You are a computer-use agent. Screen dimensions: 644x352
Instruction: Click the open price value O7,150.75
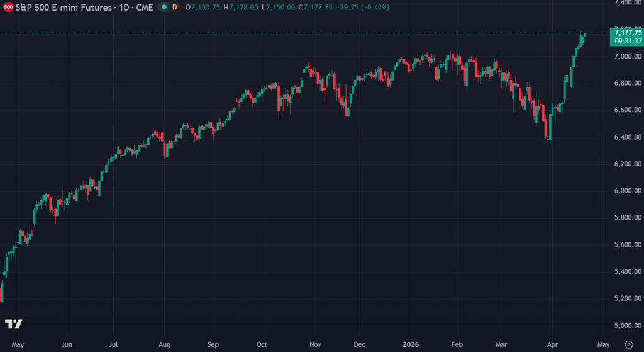203,7
